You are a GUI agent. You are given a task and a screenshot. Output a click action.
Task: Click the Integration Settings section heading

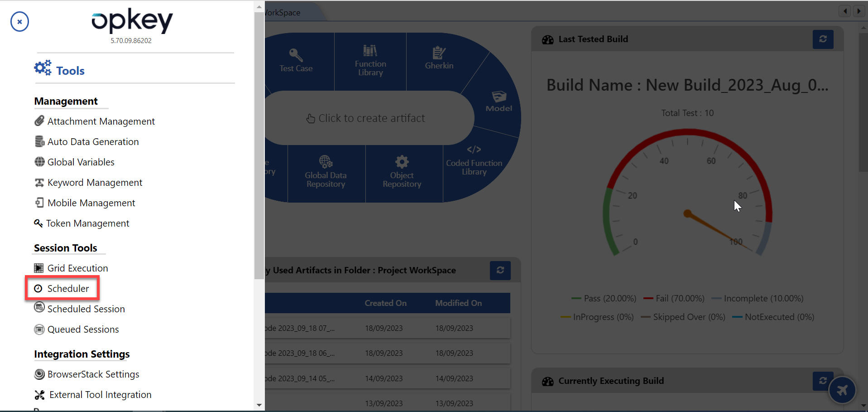tap(82, 354)
